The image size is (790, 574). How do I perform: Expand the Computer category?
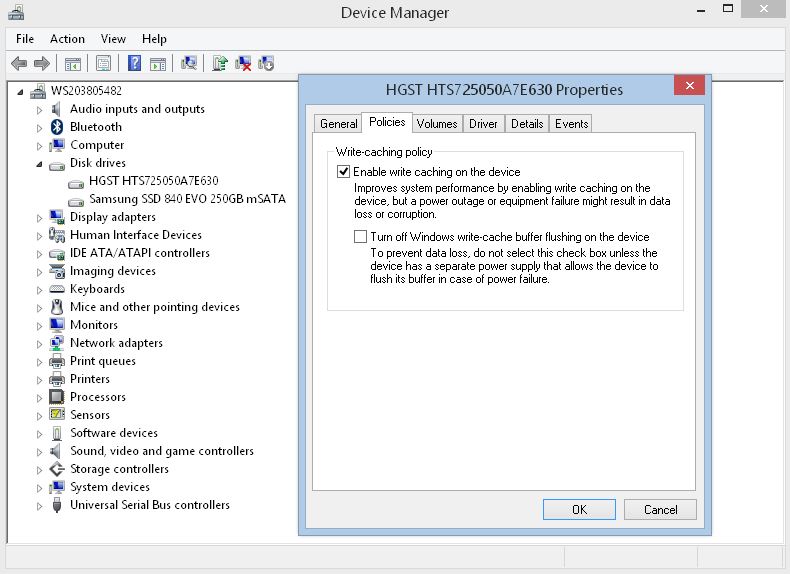click(x=39, y=146)
